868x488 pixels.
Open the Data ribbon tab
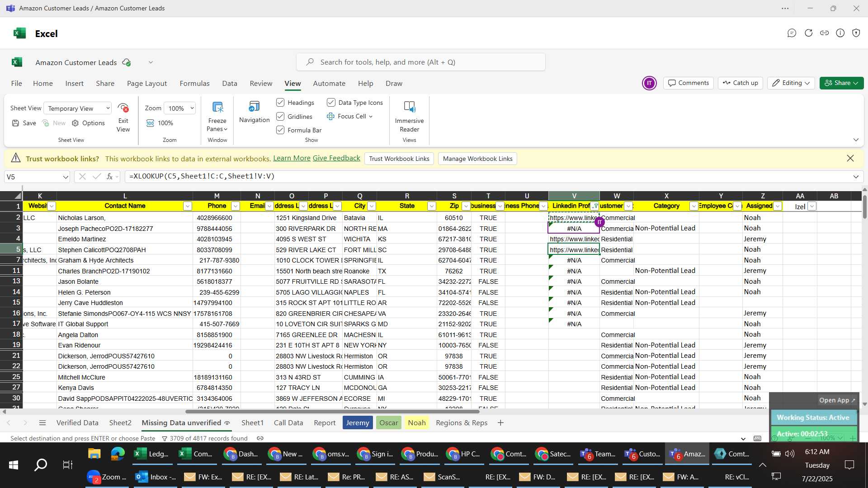[x=230, y=84]
